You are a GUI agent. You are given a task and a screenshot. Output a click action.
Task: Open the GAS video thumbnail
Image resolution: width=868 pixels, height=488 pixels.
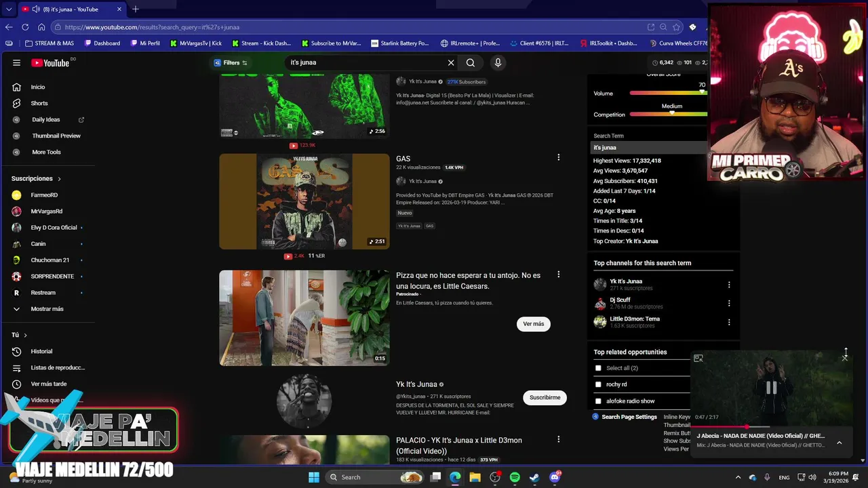click(304, 201)
